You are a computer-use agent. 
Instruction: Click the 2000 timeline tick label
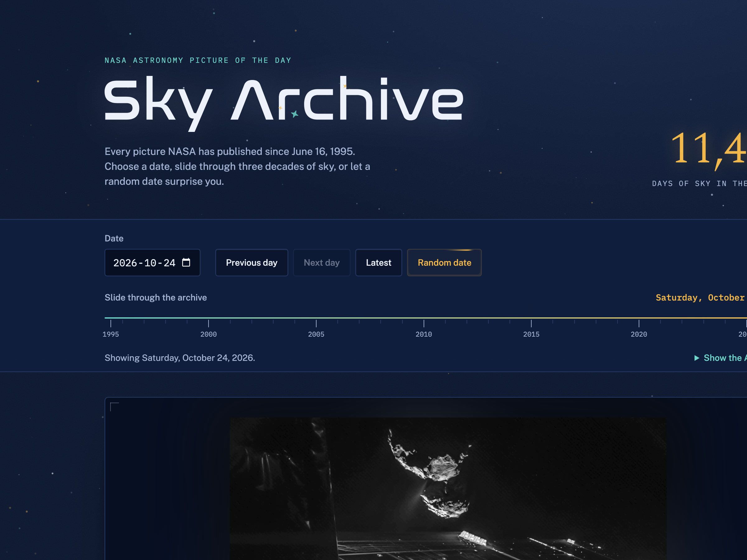click(x=208, y=334)
